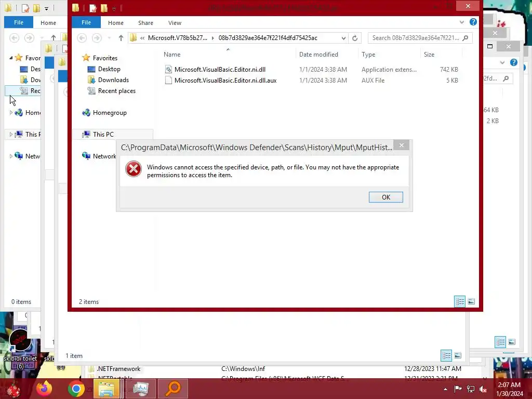Open Customize Quick Access Toolbar dropdown front window
This screenshot has height=399, width=532.
[114, 8]
